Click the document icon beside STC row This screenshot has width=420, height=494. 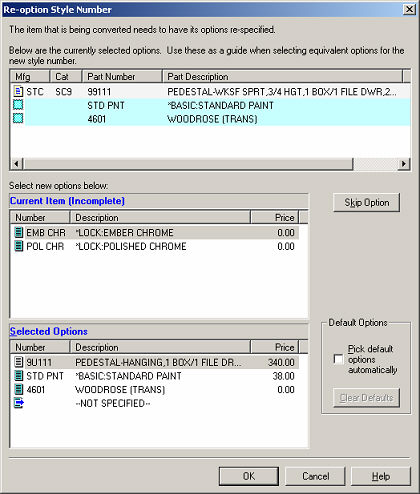18,91
